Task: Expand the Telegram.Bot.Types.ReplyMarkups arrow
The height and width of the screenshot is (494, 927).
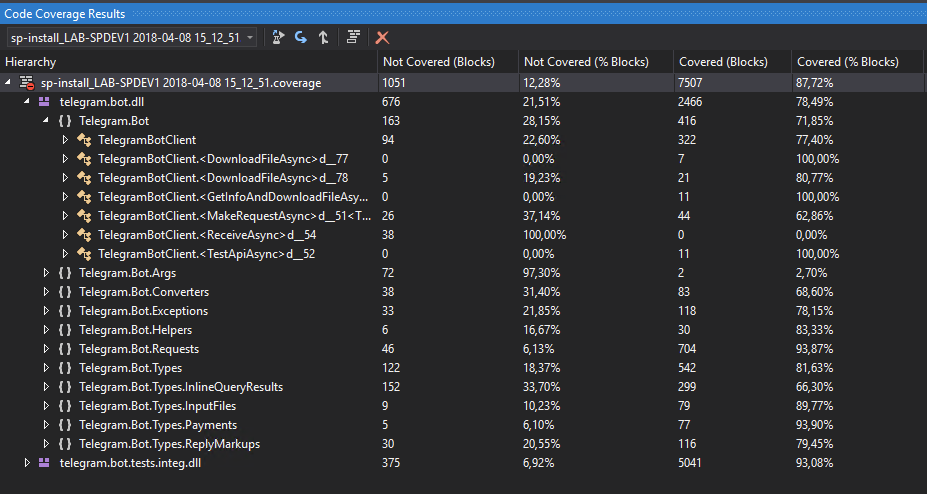Action: 46,444
